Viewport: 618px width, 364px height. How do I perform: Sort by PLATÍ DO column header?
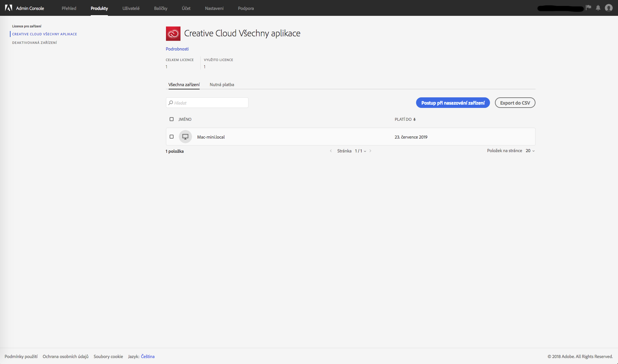[x=403, y=119]
